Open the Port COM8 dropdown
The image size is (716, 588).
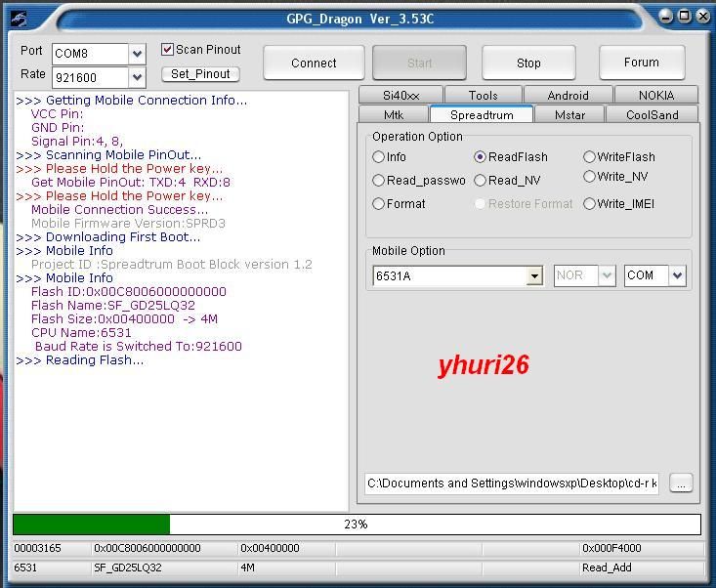137,54
